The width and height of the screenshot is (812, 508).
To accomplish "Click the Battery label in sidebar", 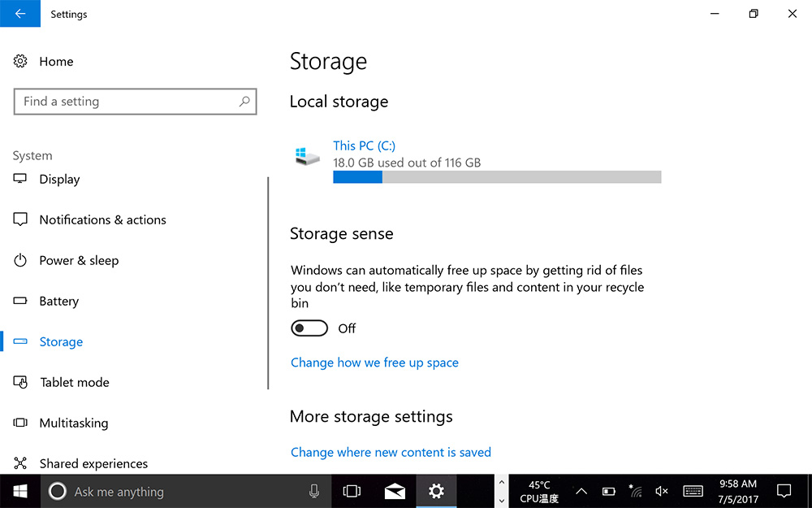I will click(x=59, y=301).
